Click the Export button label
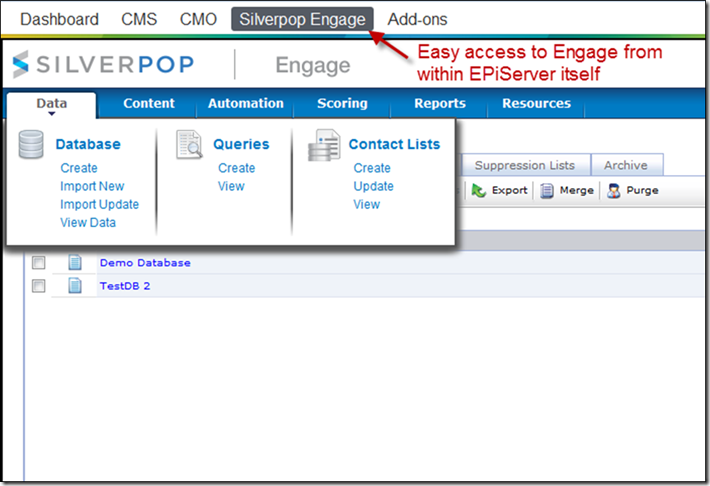The width and height of the screenshot is (710, 486). coord(509,190)
